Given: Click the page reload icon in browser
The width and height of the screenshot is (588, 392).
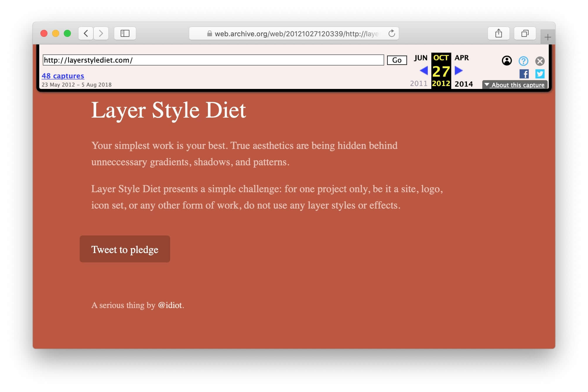Looking at the screenshot, I should 392,33.
